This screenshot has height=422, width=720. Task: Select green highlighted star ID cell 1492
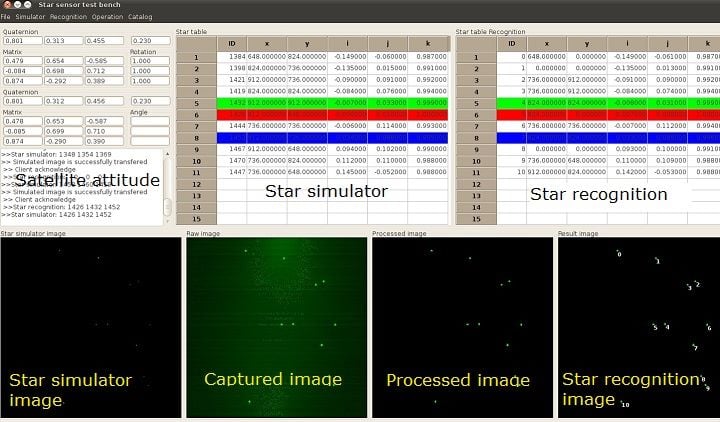[x=232, y=103]
